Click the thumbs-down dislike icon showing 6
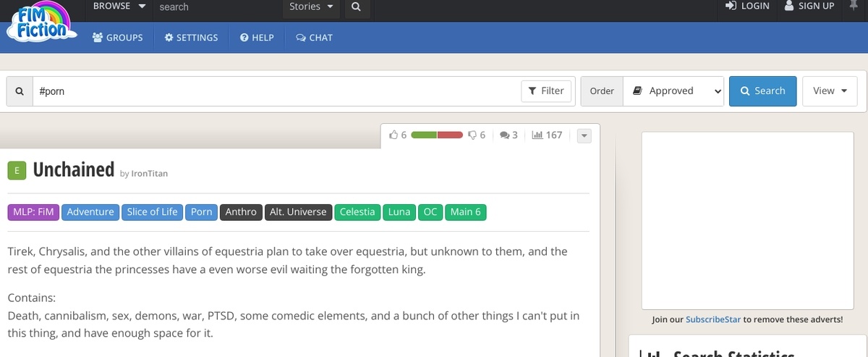This screenshot has height=357, width=868. (x=472, y=135)
